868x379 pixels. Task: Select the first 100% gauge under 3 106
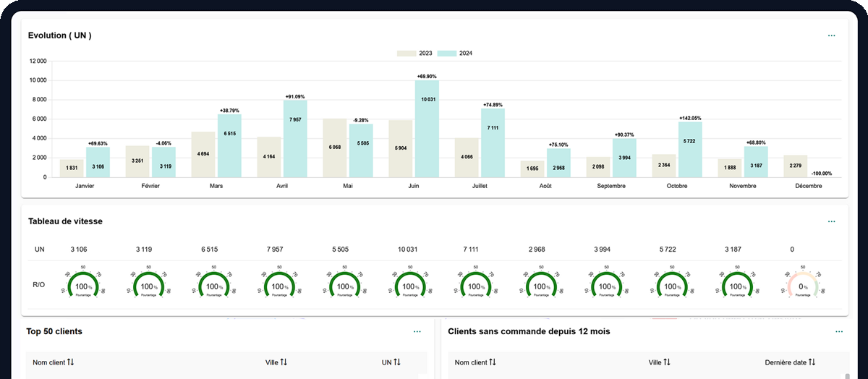[x=78, y=285]
